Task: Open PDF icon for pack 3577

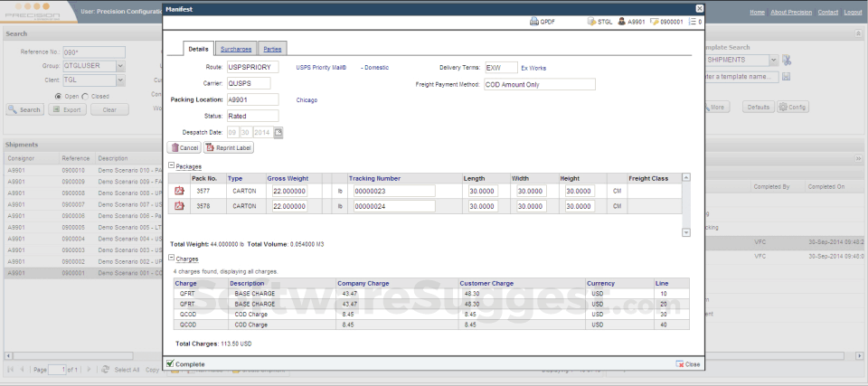Action: tap(179, 191)
